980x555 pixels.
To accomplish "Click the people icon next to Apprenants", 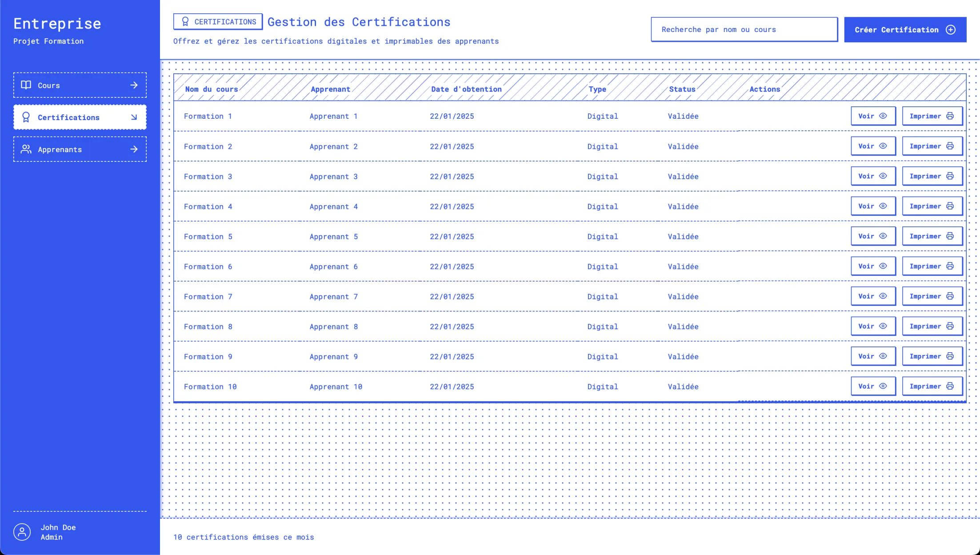I will (x=26, y=149).
